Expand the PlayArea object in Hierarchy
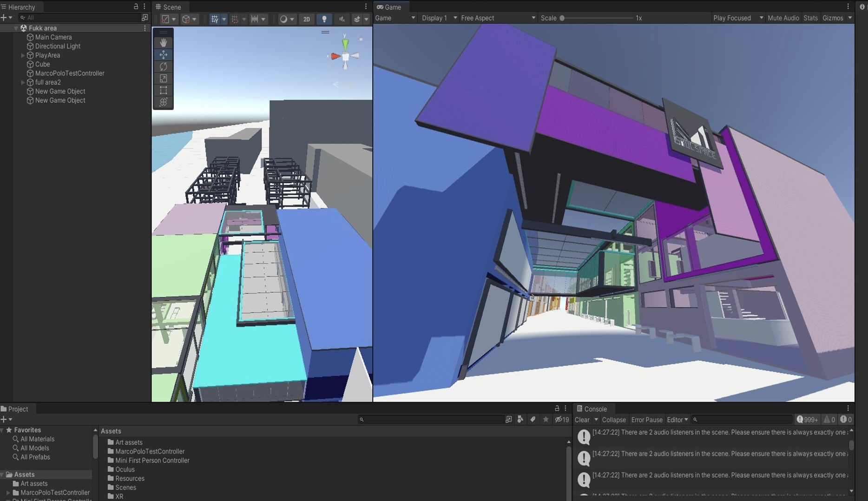Viewport: 868px width, 501px height. [x=23, y=55]
